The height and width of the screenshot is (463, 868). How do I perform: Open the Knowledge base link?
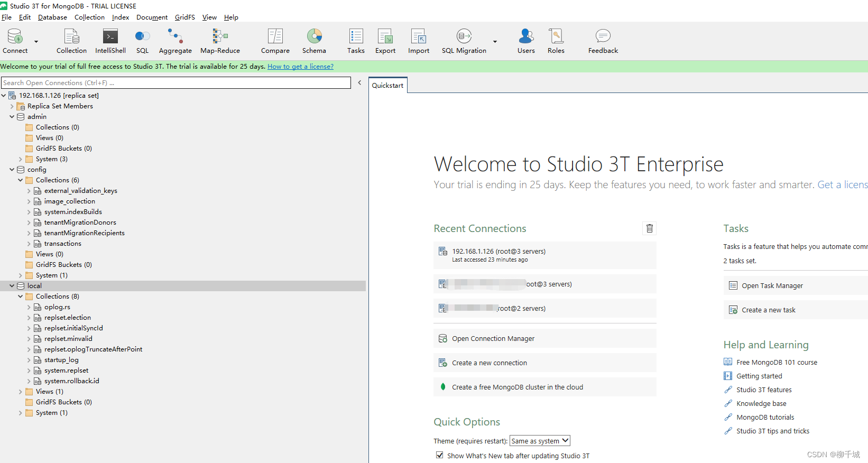761,404
